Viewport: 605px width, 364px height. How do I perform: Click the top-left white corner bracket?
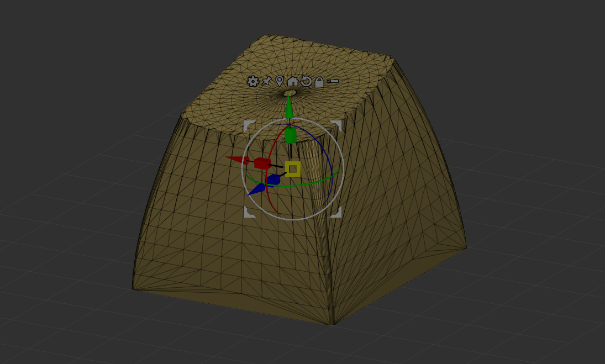point(249,125)
